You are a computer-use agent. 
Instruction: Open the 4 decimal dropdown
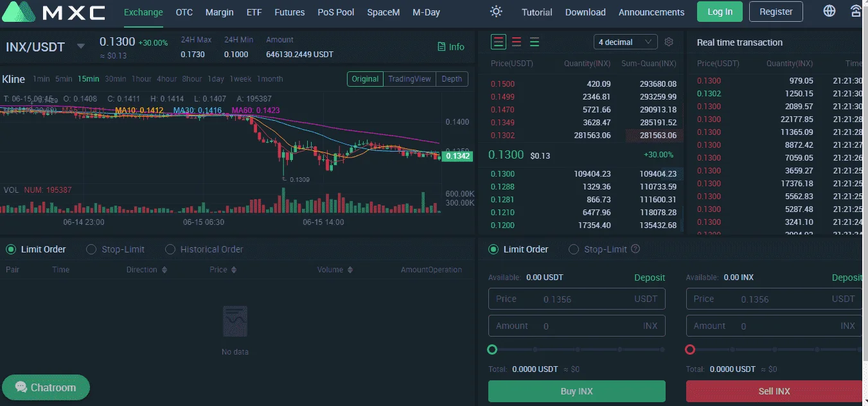tap(626, 42)
